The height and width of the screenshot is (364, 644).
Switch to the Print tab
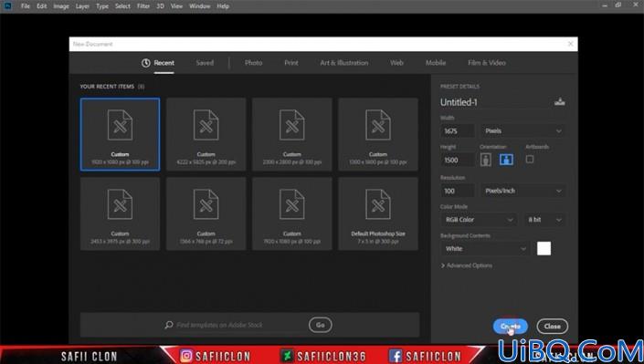[x=291, y=63]
